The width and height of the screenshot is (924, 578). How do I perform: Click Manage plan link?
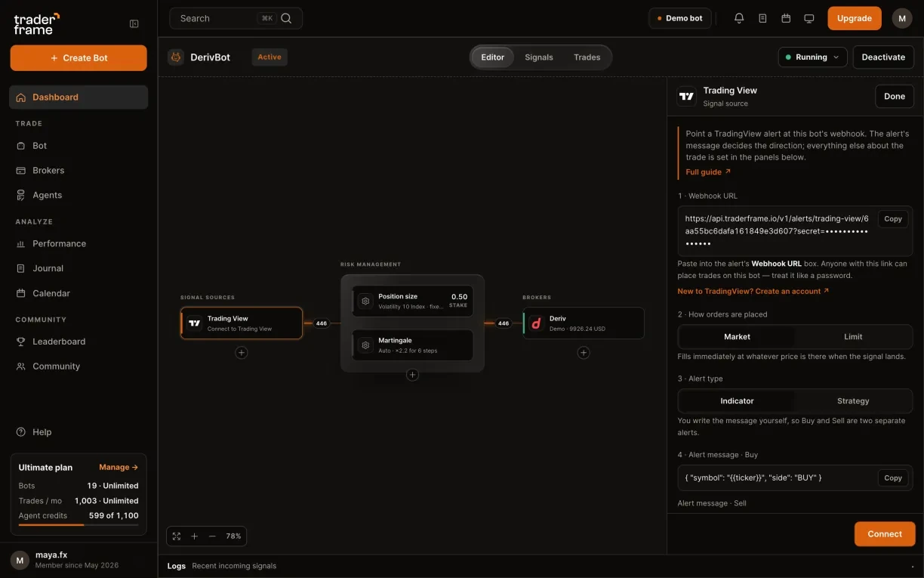coord(119,468)
